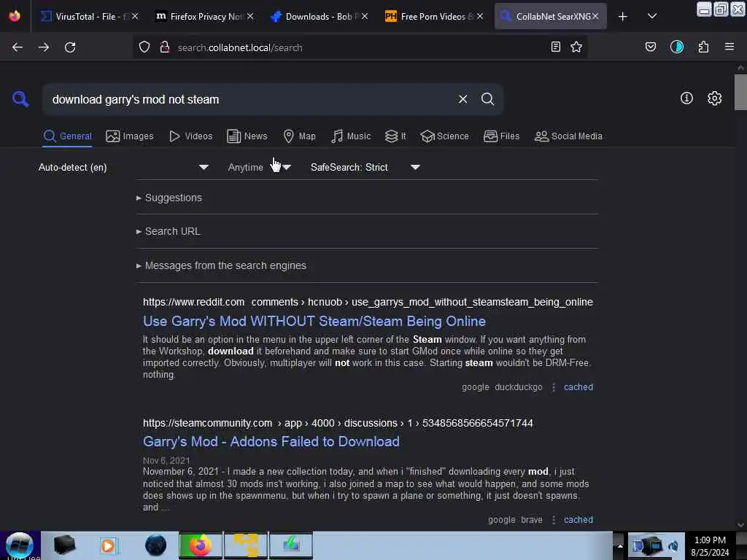Open the Auto-detect (en) language dropdown
This screenshot has width=747, height=560.
coord(123,167)
